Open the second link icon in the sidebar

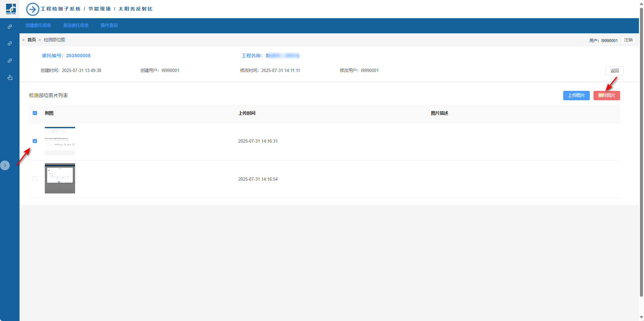click(10, 43)
